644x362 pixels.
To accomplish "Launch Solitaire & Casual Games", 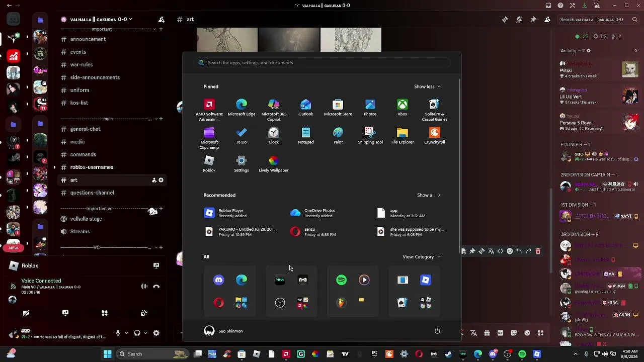I will [435, 110].
